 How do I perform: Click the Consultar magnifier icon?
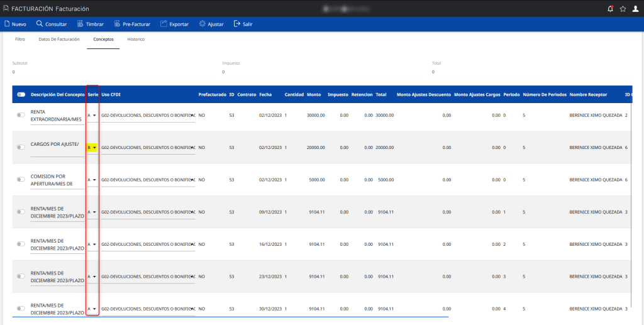point(40,24)
